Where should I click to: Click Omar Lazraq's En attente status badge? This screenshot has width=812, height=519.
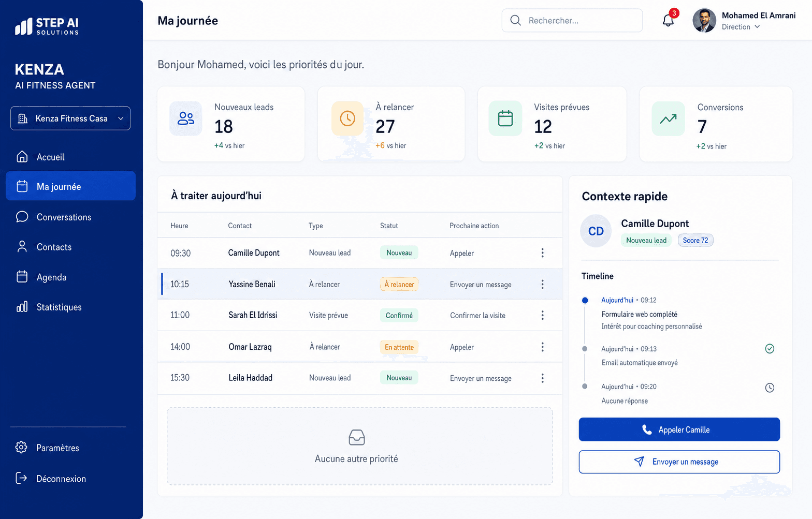(399, 347)
